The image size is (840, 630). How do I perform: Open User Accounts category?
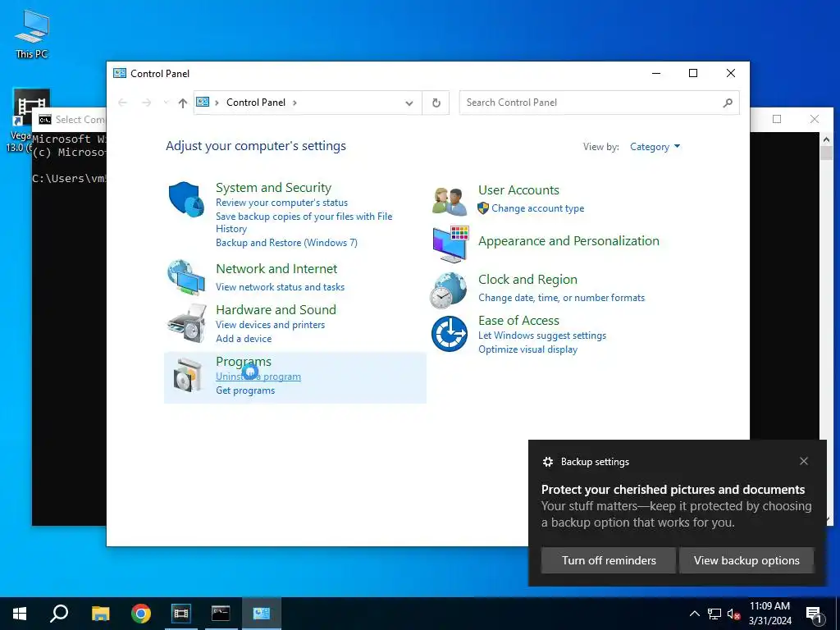[x=518, y=190]
